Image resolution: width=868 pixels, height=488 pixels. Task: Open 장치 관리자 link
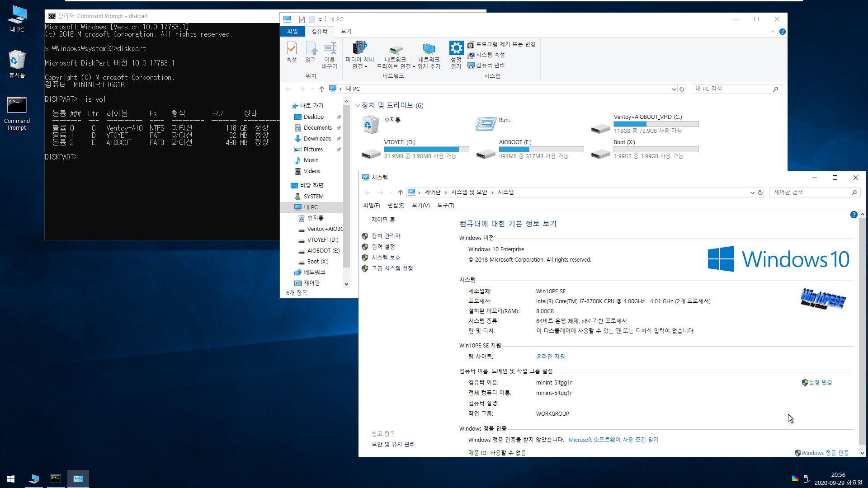[x=386, y=236]
